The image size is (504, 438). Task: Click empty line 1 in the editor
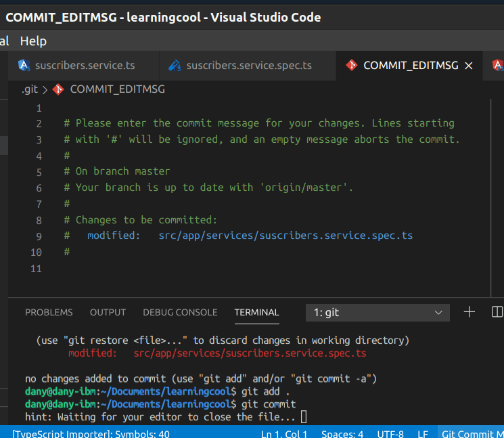[x=203, y=108]
